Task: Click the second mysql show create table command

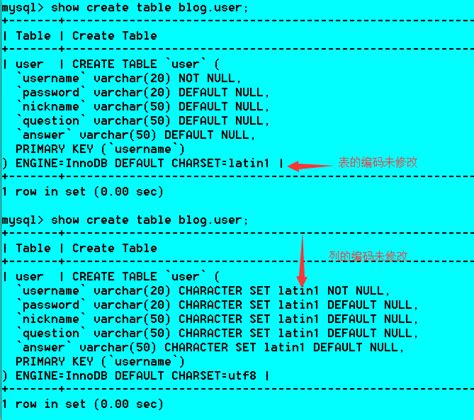Action: point(125,220)
